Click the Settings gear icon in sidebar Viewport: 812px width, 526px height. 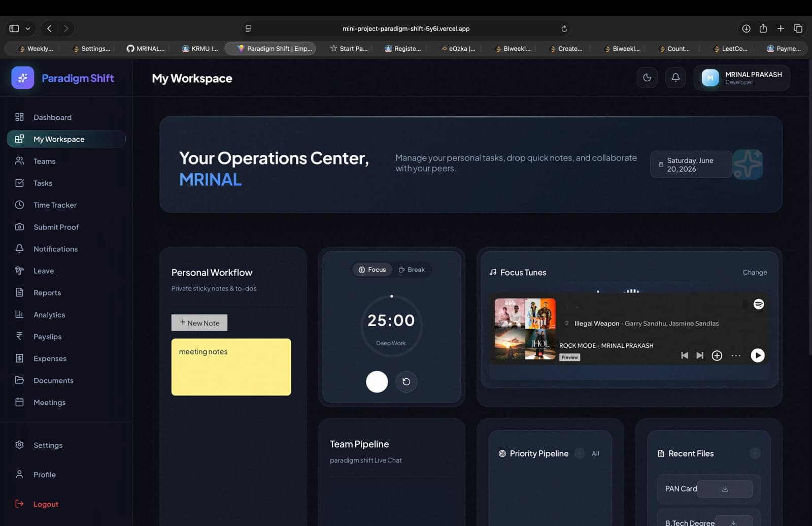tap(19, 445)
